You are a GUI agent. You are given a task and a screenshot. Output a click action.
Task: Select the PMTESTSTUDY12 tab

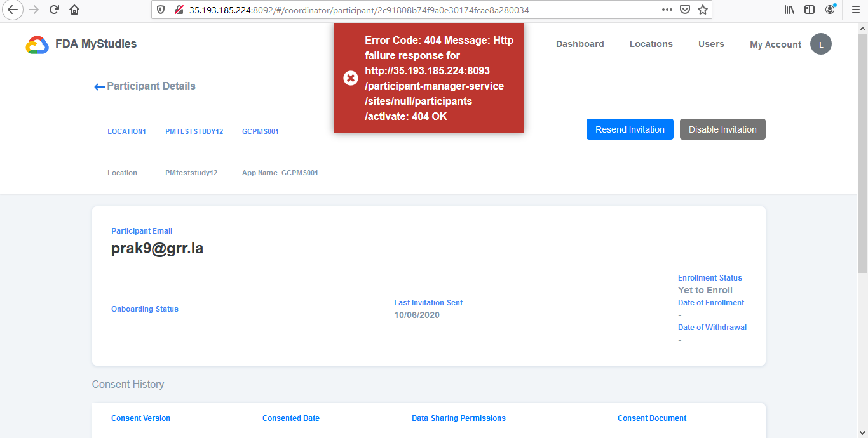point(194,131)
